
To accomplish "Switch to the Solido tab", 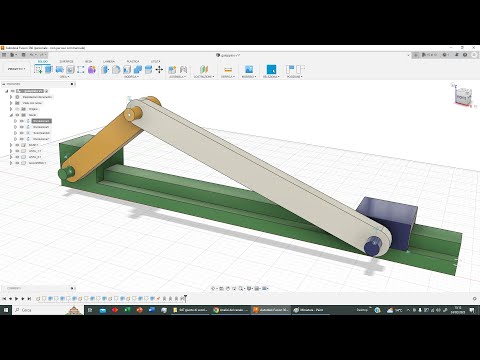I will (x=42, y=62).
